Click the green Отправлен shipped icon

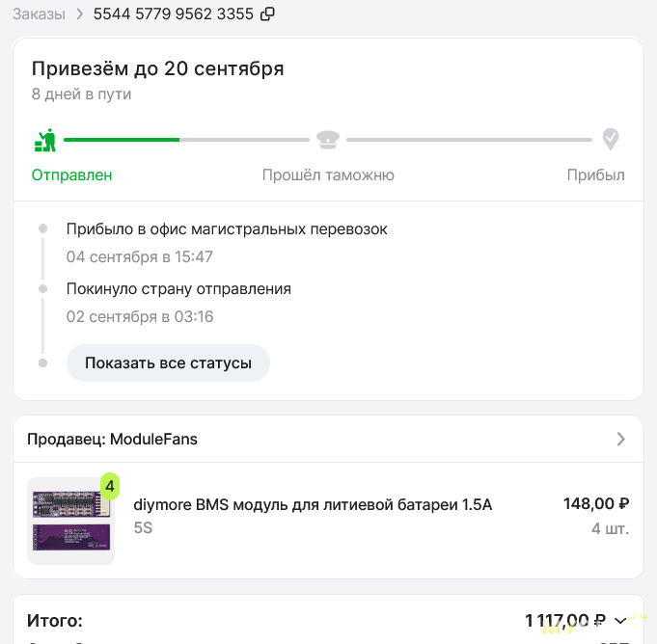[45, 140]
